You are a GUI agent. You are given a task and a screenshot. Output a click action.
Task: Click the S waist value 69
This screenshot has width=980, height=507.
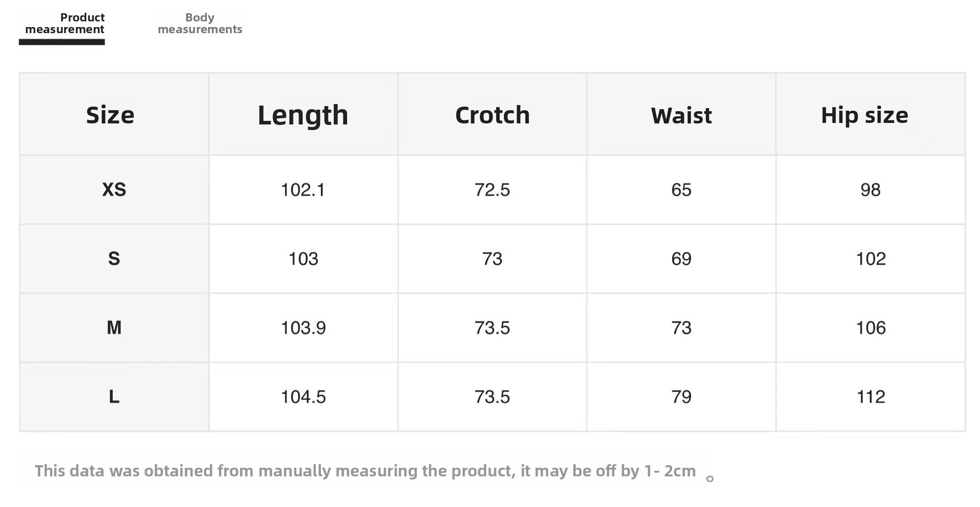point(681,259)
